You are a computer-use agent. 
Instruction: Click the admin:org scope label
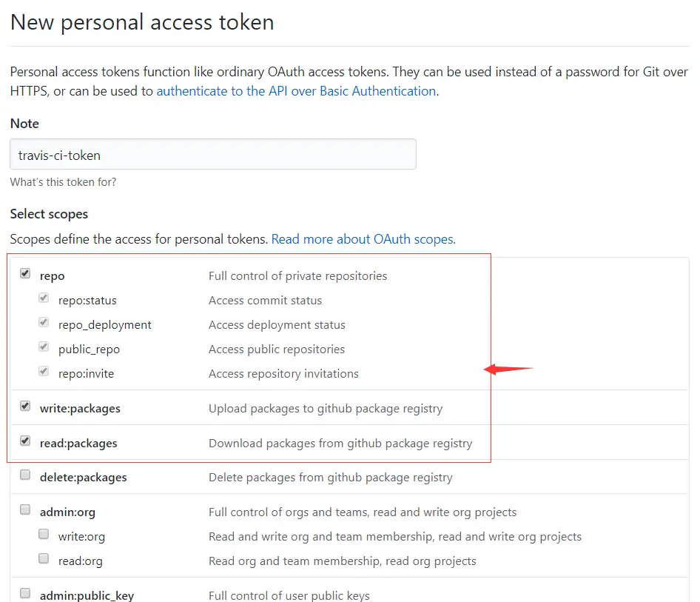tap(67, 512)
